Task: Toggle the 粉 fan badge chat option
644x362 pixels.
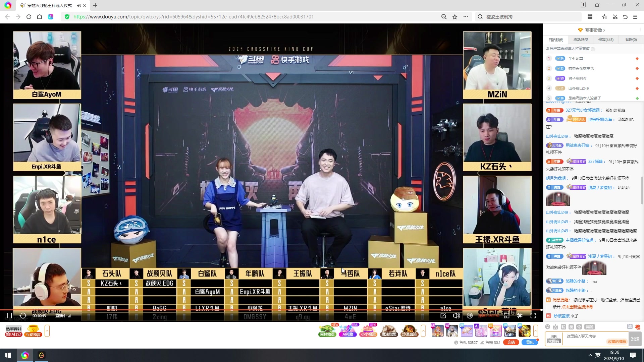Action: [563, 327]
